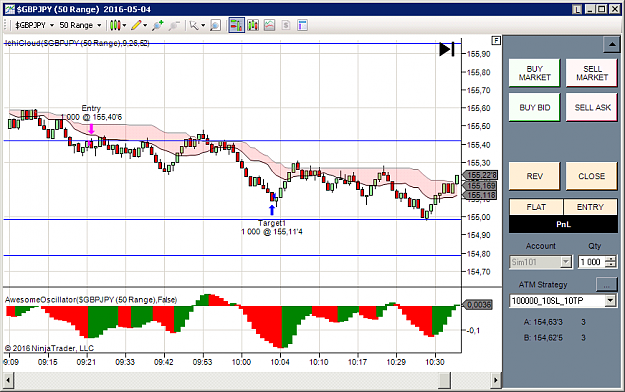Select the cursor pointer tool
This screenshot has height=392, width=625.
point(194,26)
